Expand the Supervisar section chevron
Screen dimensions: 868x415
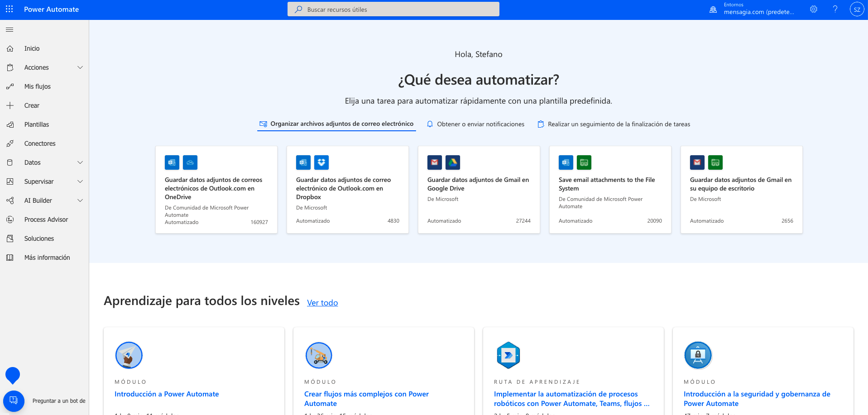click(80, 181)
